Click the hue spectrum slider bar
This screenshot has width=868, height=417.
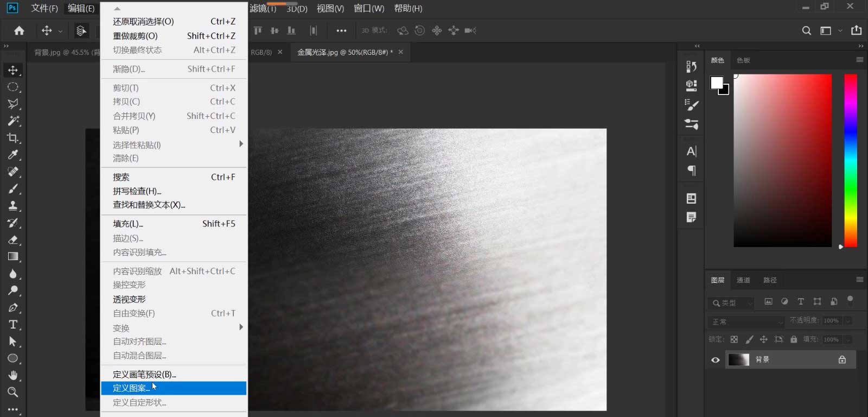pos(851,161)
